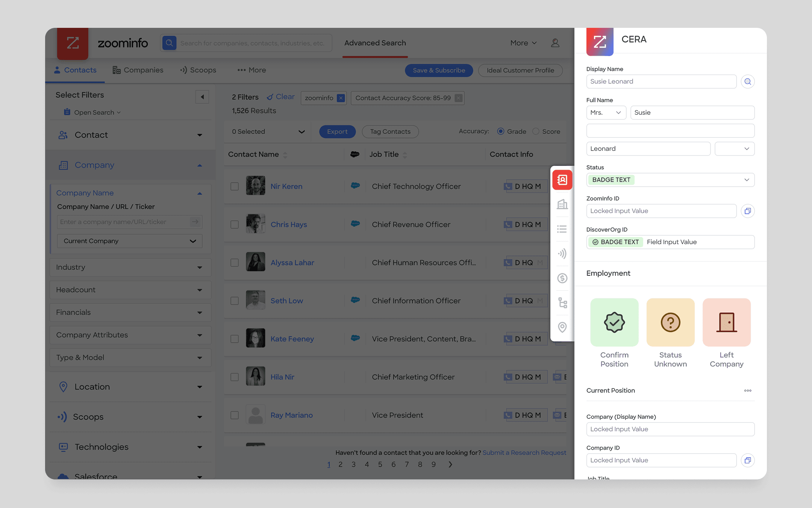Click the Export button
The image size is (812, 508).
click(337, 132)
